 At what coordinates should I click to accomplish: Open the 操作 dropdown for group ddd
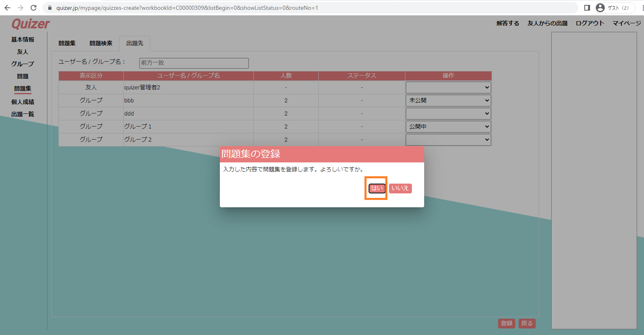[x=448, y=113]
